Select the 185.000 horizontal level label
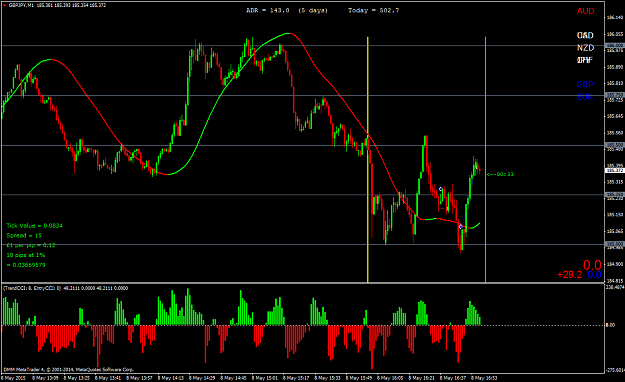This screenshot has height=382, width=625. point(614,244)
